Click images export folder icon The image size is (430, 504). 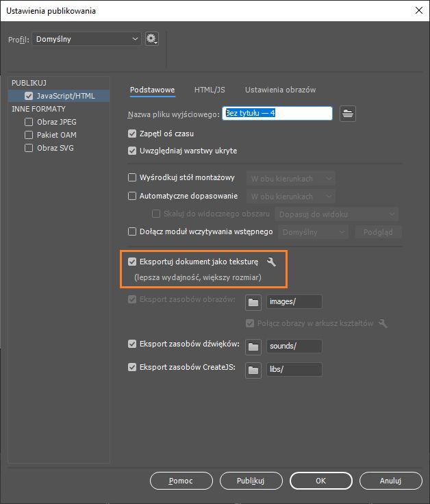point(254,301)
